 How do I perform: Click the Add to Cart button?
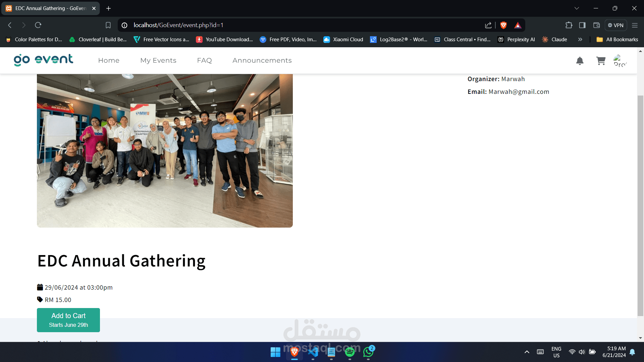[68, 320]
